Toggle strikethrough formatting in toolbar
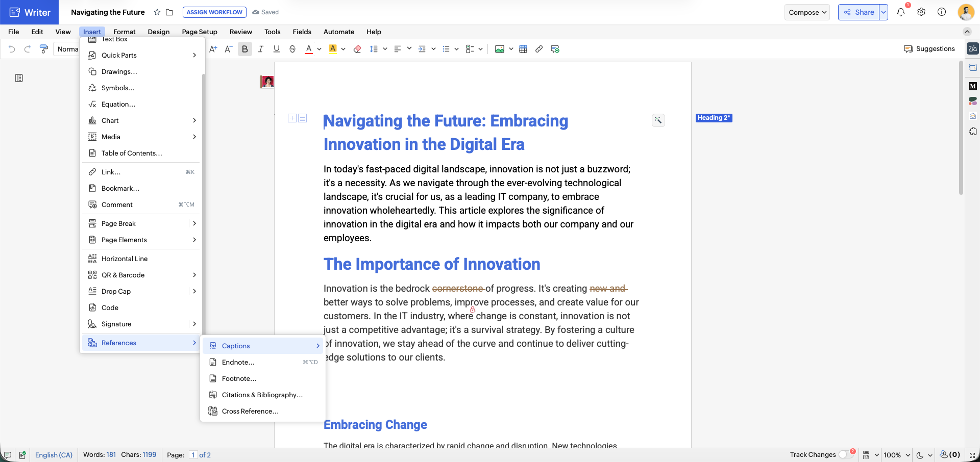Viewport: 980px width, 462px height. [x=292, y=49]
